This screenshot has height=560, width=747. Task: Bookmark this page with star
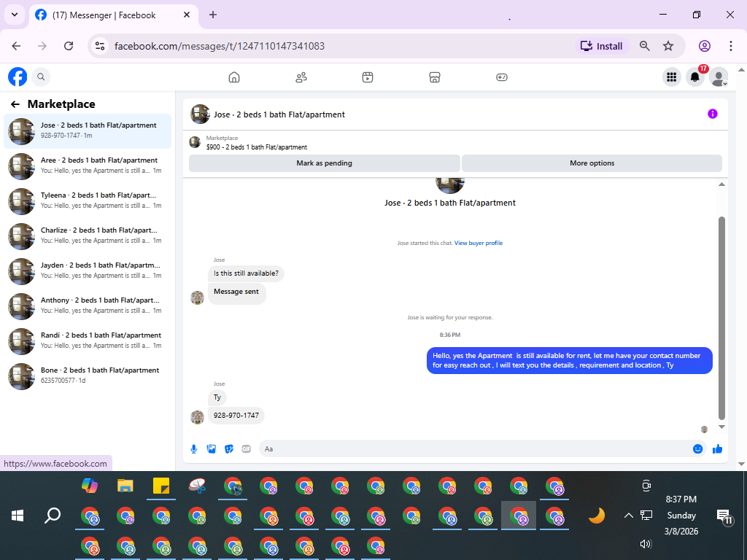[668, 46]
